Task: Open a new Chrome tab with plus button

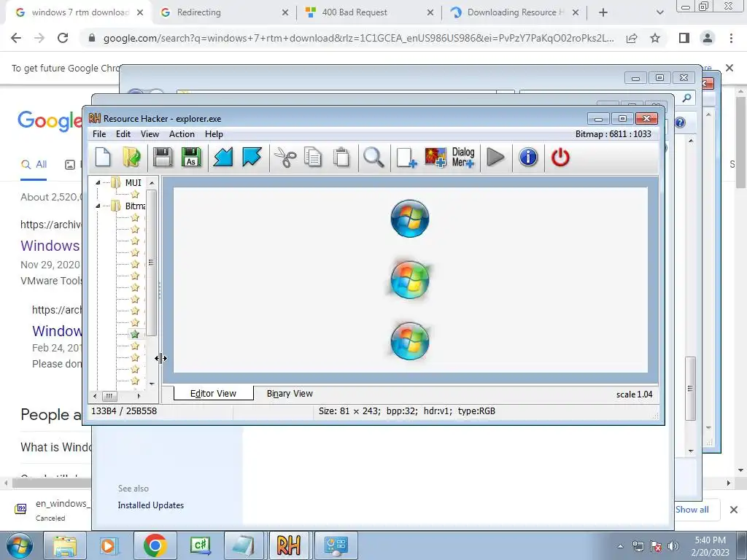Action: tap(603, 13)
